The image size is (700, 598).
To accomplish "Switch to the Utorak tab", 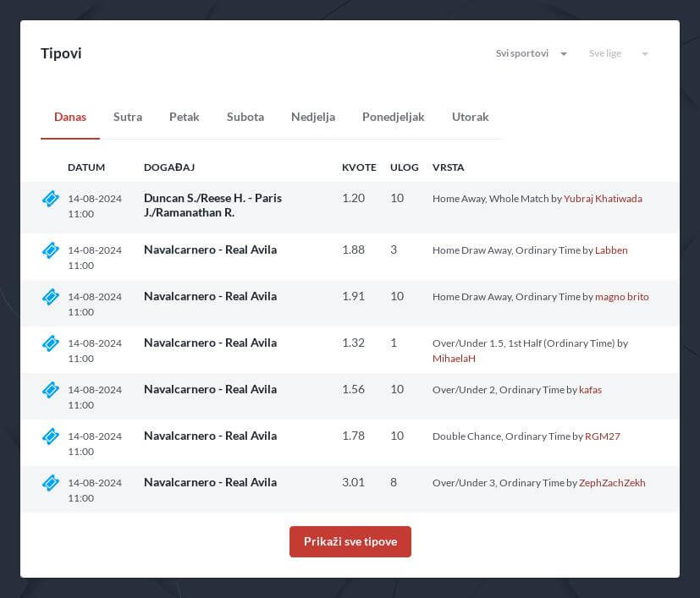I will point(470,117).
